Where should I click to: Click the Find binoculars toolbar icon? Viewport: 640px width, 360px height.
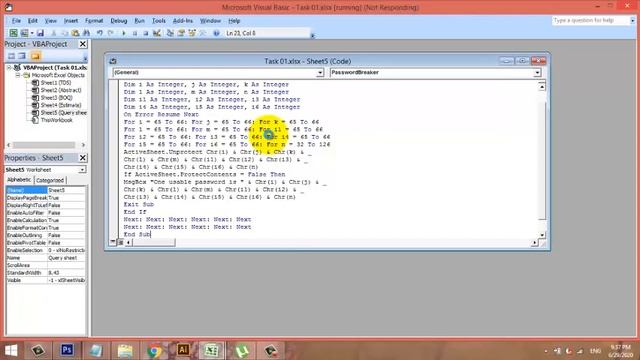point(87,33)
